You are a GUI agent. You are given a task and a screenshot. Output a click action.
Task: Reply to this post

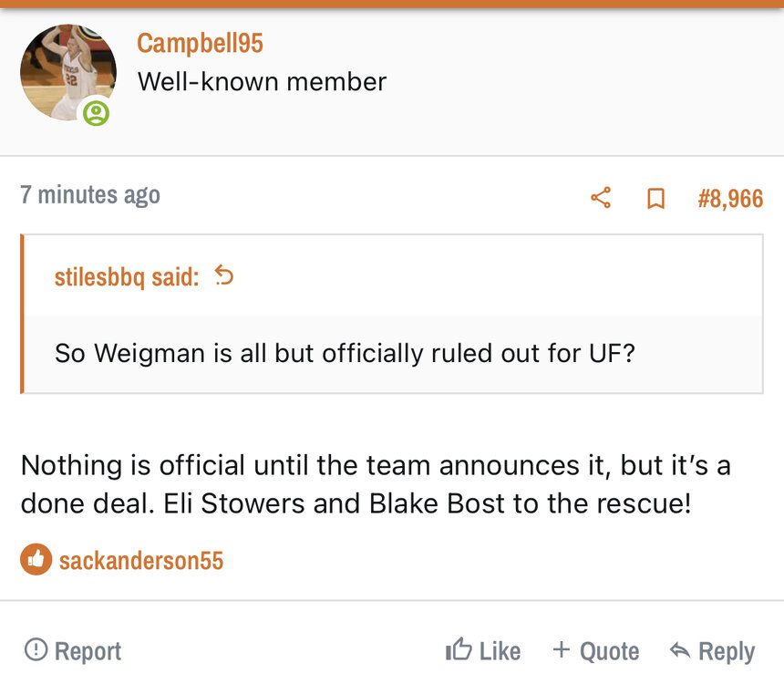712,650
